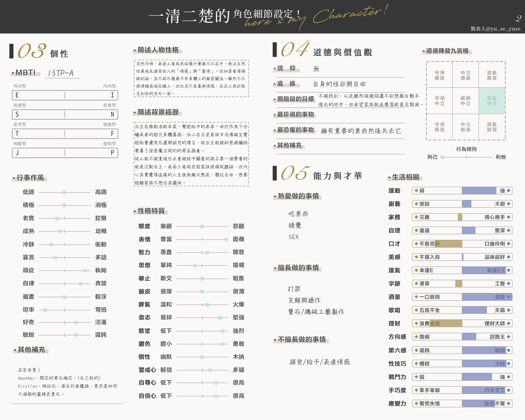This screenshot has width=525, height=420.
Task: Click the gold diamond before 路痴
Action: (x=416, y=336)
